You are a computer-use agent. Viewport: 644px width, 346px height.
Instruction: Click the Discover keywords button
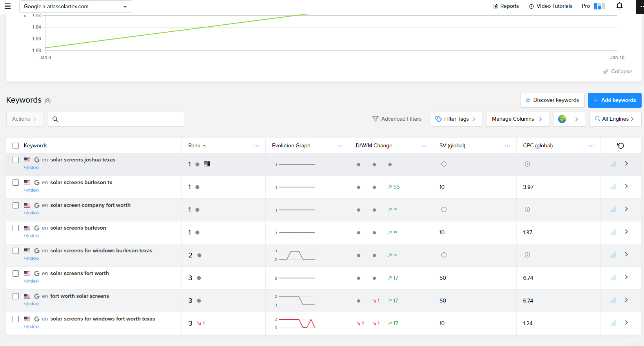552,100
